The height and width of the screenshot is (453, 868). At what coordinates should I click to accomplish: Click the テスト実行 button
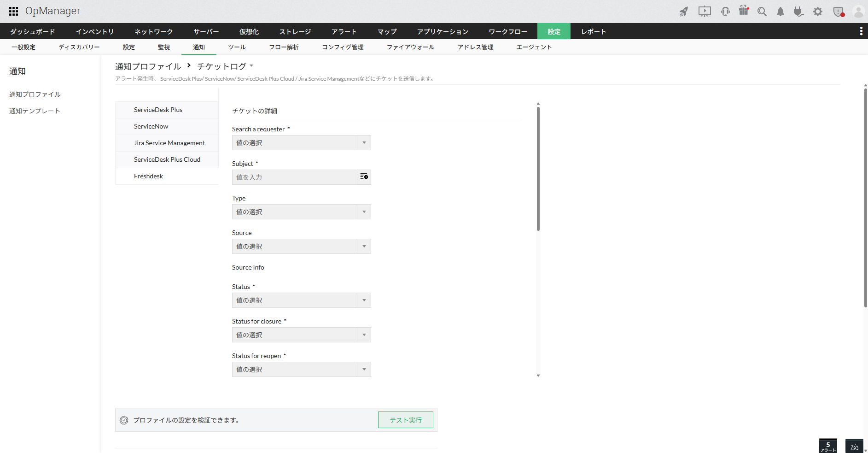pyautogui.click(x=405, y=419)
